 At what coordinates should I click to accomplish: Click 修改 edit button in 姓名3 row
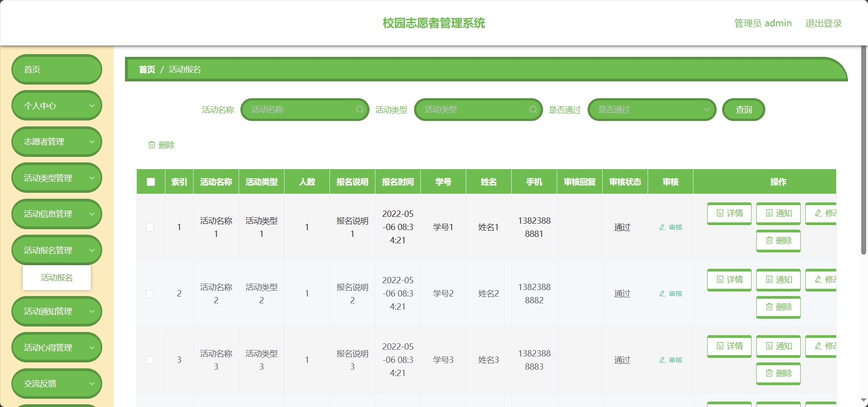point(821,346)
